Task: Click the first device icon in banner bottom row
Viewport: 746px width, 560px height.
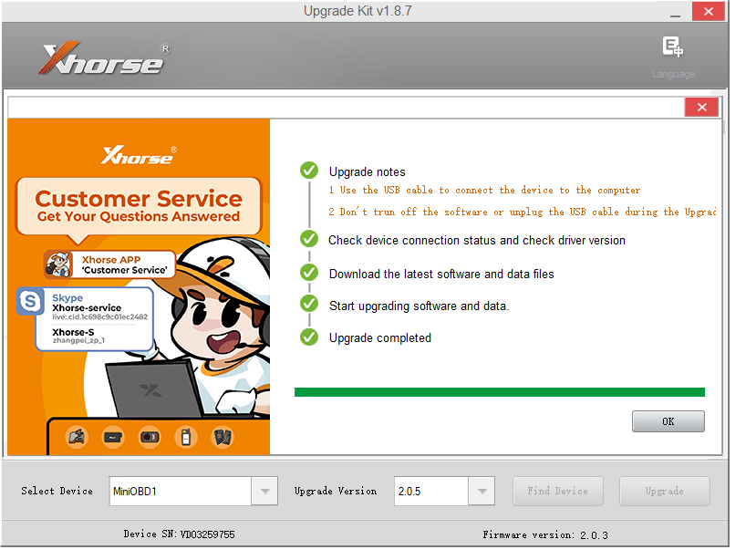Action: 77,438
